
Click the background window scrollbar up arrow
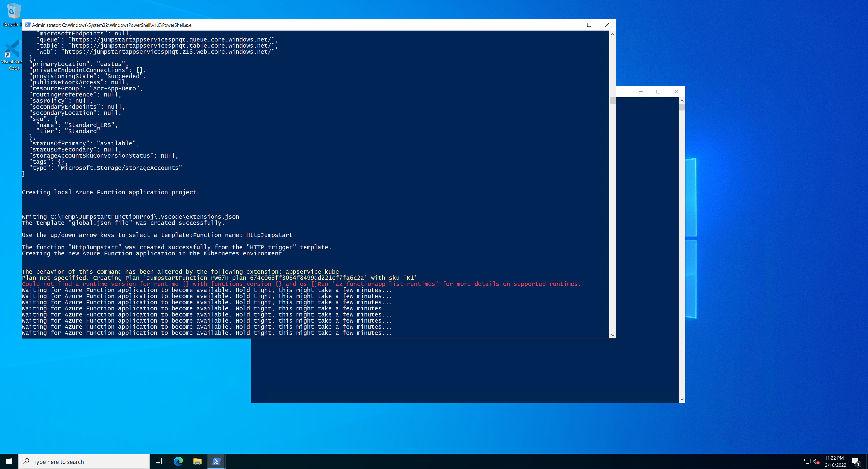click(x=682, y=101)
